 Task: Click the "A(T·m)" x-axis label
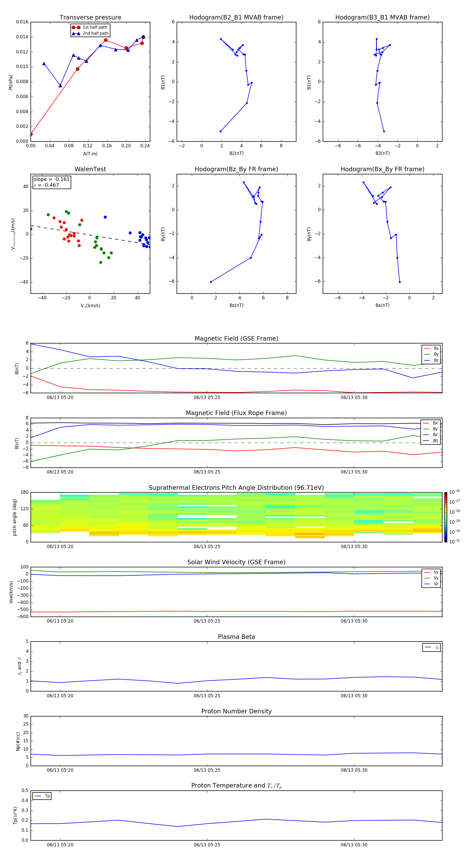pyautogui.click(x=90, y=154)
